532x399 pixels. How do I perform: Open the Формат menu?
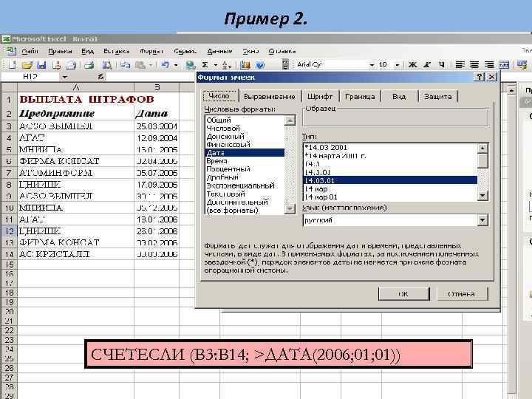151,51
